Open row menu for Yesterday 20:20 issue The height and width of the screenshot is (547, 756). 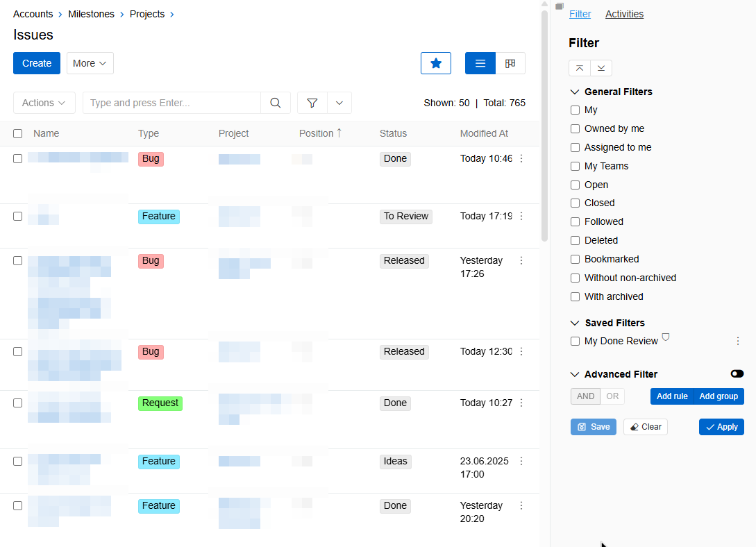coord(521,505)
